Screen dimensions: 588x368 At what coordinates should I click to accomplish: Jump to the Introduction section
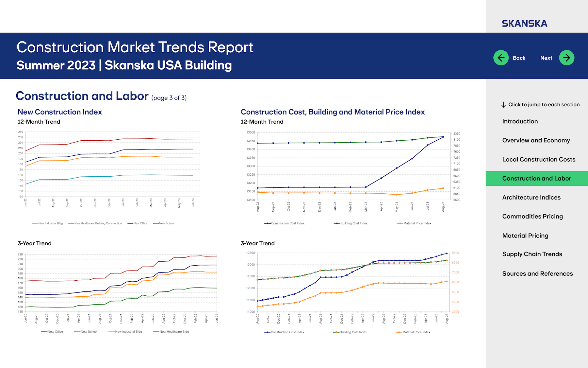pyautogui.click(x=520, y=121)
